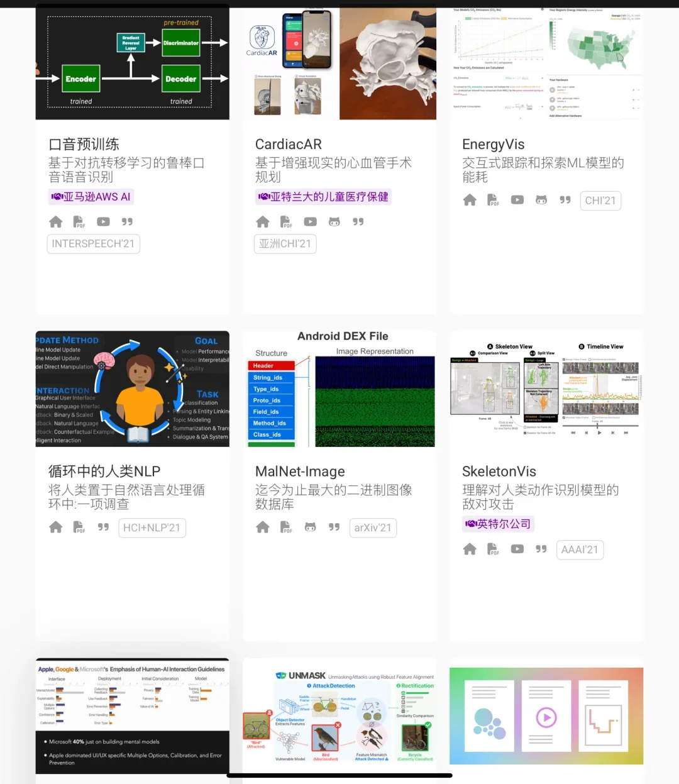
Task: Click the 英特尔公司 badge under SkeletonVis
Action: [x=498, y=524]
